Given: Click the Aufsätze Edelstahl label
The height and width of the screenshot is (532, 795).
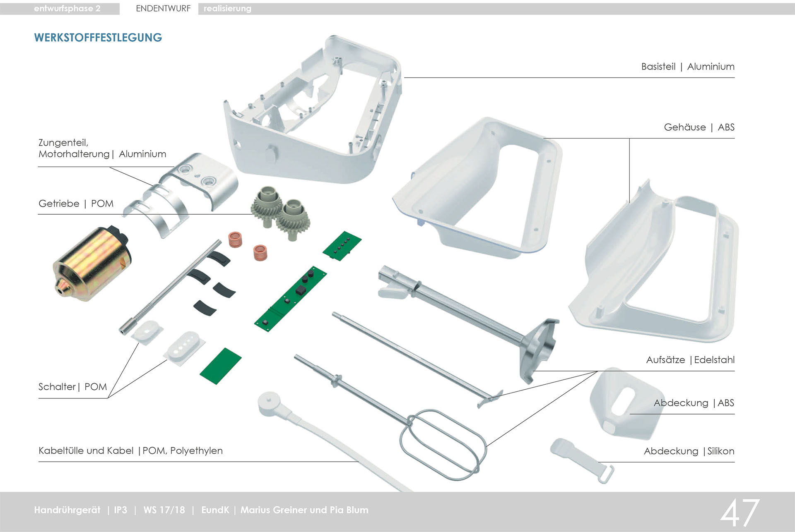Looking at the screenshot, I should tap(690, 360).
